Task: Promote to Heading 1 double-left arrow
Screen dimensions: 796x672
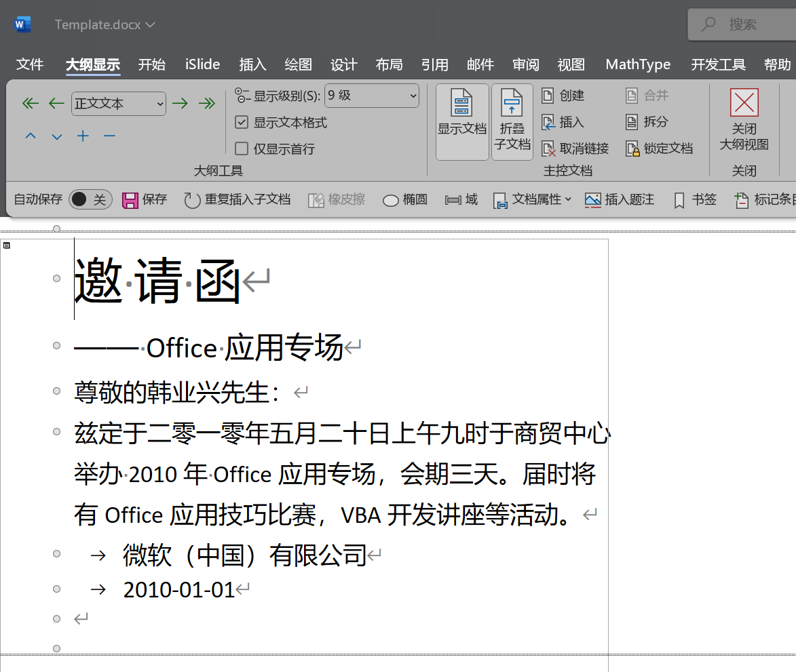Action: click(31, 104)
